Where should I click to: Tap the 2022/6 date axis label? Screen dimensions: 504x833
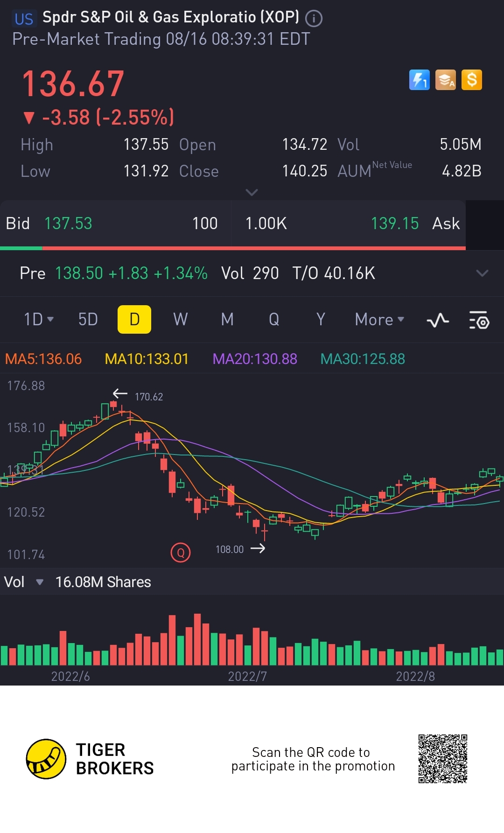pyautogui.click(x=70, y=676)
